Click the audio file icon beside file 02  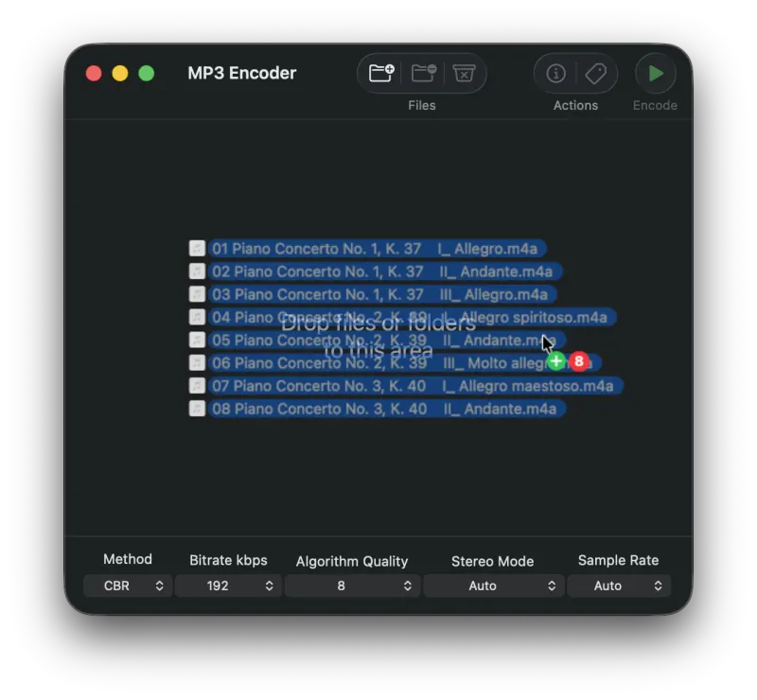pos(197,271)
